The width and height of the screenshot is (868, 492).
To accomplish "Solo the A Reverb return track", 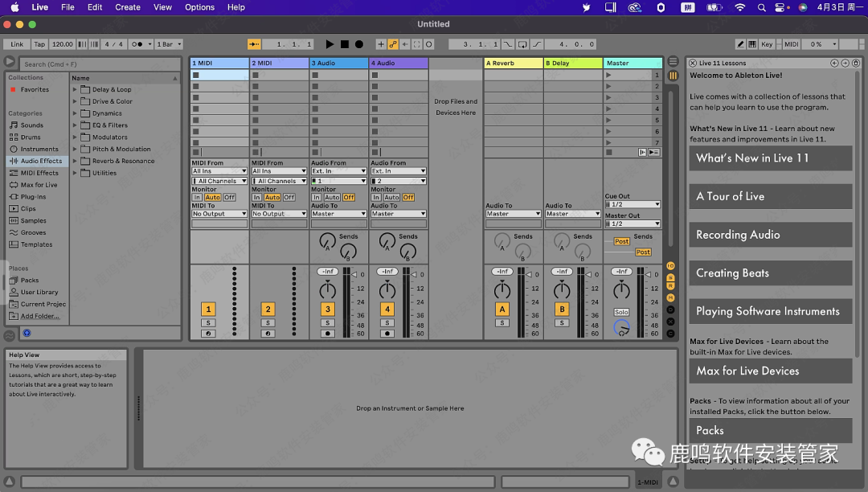I will point(502,323).
